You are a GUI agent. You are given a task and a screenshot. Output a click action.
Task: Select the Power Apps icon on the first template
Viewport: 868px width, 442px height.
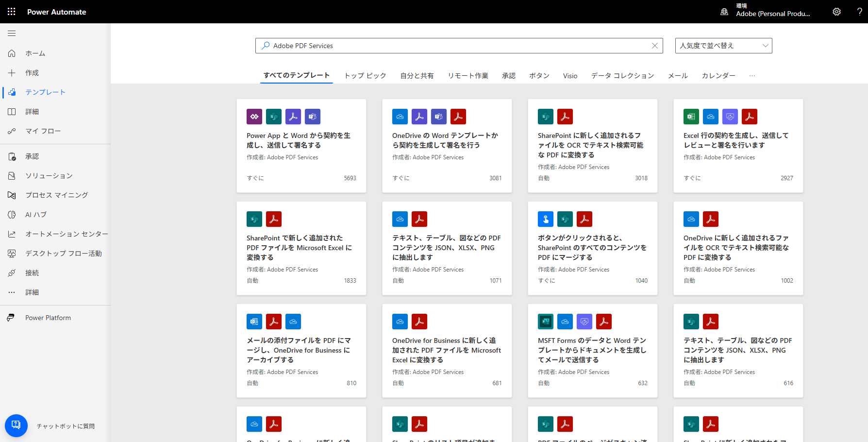[x=254, y=117]
